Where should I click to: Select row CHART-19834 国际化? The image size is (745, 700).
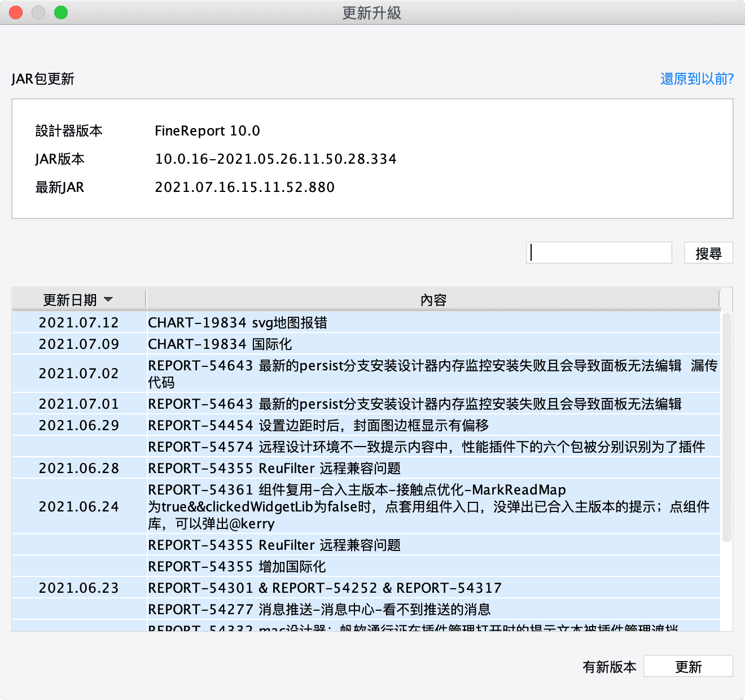433,344
